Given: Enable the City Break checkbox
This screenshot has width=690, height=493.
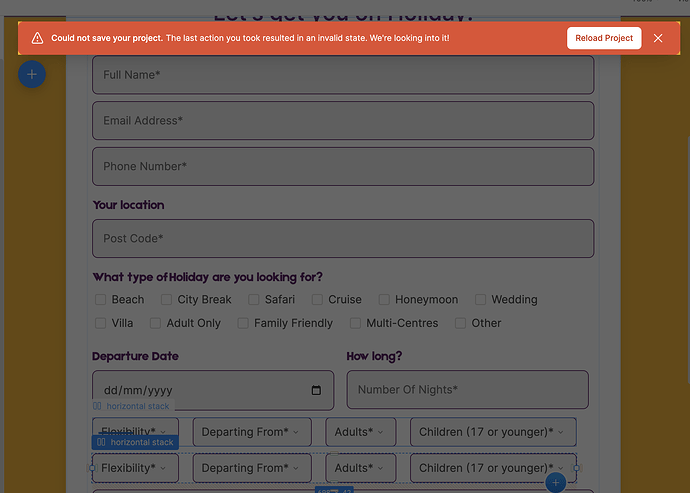Looking at the screenshot, I should 166,299.
